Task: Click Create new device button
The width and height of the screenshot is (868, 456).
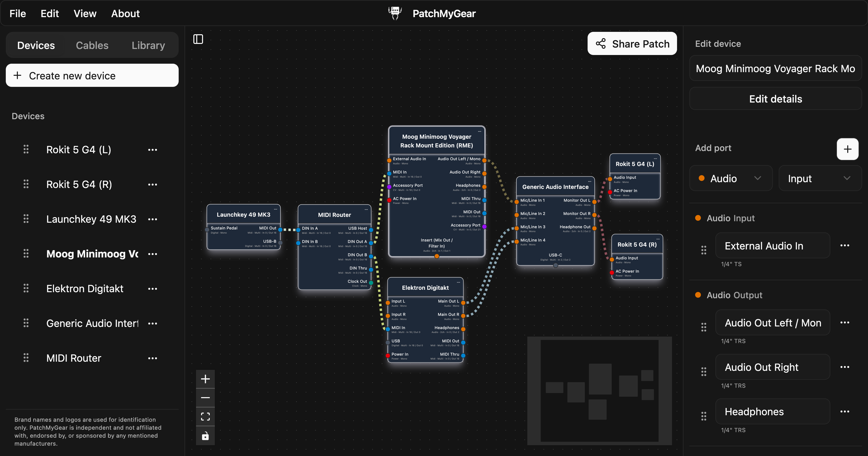Action: 92,76
